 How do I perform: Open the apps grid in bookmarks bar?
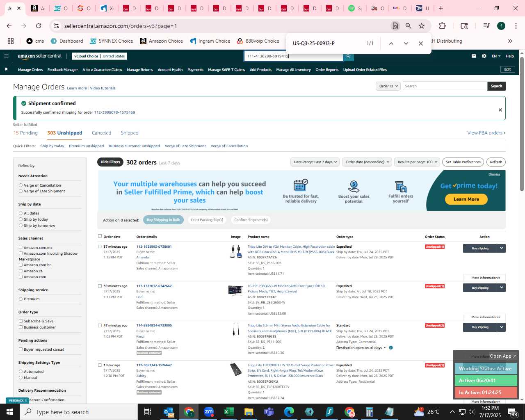click(11, 41)
